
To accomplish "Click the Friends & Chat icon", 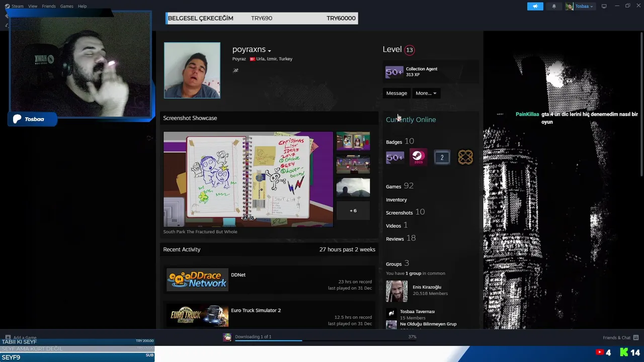I will point(636,337).
